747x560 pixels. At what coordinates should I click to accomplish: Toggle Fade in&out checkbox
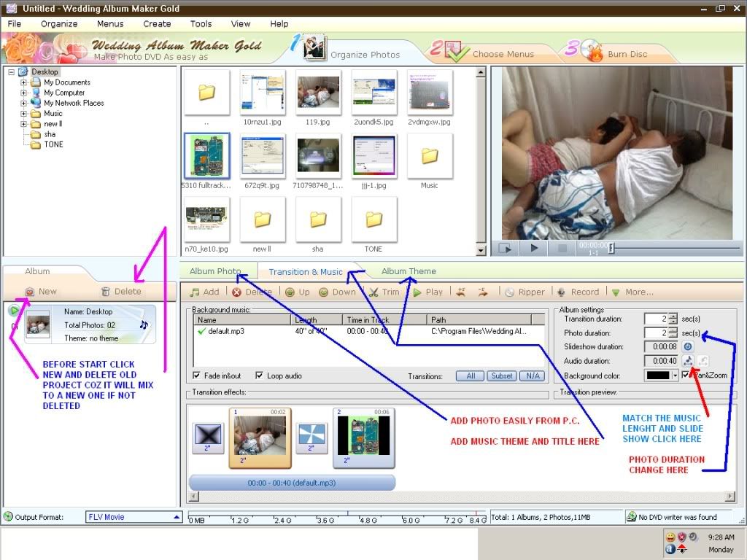196,376
